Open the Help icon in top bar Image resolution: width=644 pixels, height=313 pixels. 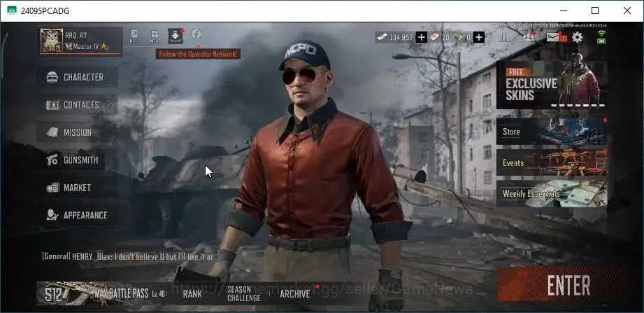pos(134,36)
